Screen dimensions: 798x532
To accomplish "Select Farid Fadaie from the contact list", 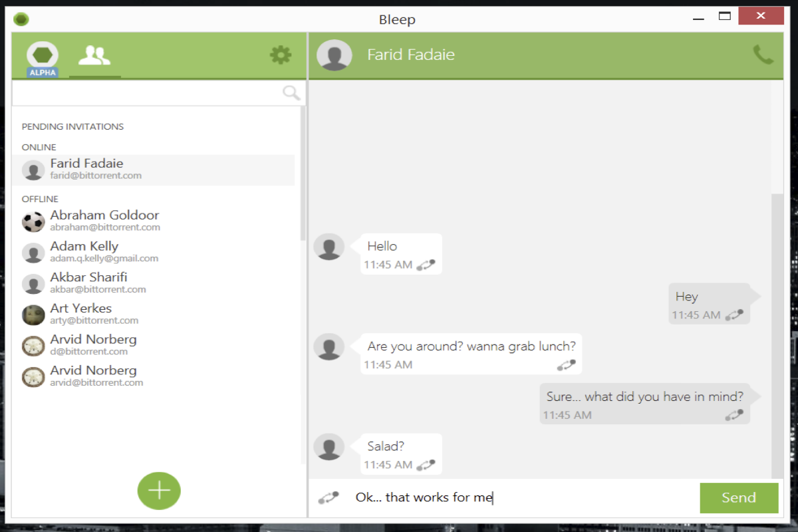I will pos(86,168).
